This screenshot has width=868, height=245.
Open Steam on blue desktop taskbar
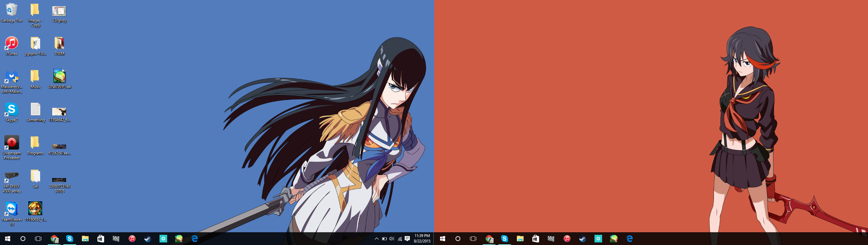tap(148, 239)
